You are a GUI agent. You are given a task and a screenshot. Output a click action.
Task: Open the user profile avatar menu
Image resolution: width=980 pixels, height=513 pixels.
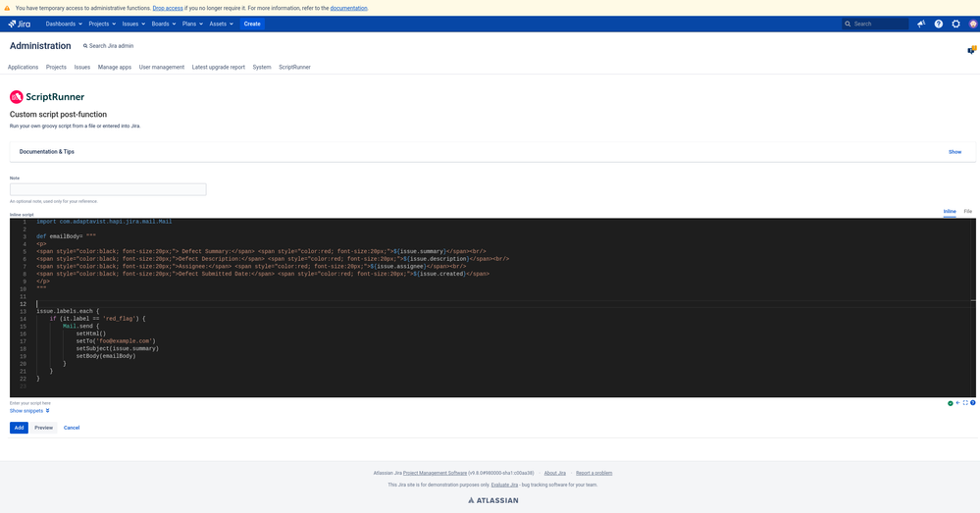click(x=973, y=24)
